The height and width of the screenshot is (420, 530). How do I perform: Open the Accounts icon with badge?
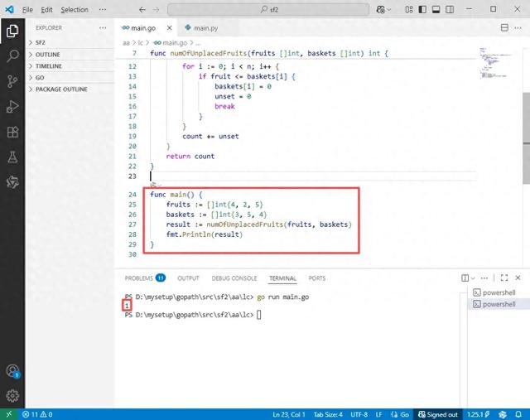pos(13,371)
